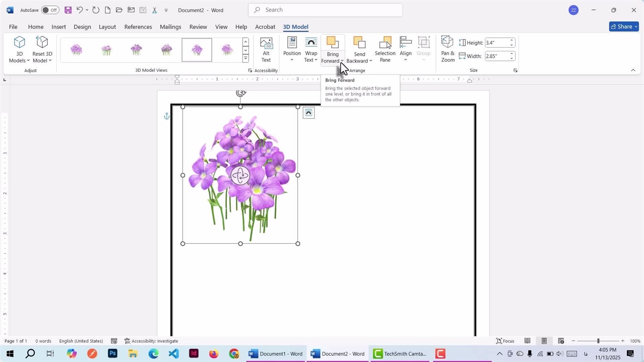Open the Send Backward dropdown arrow
644x362 pixels.
[371, 61]
